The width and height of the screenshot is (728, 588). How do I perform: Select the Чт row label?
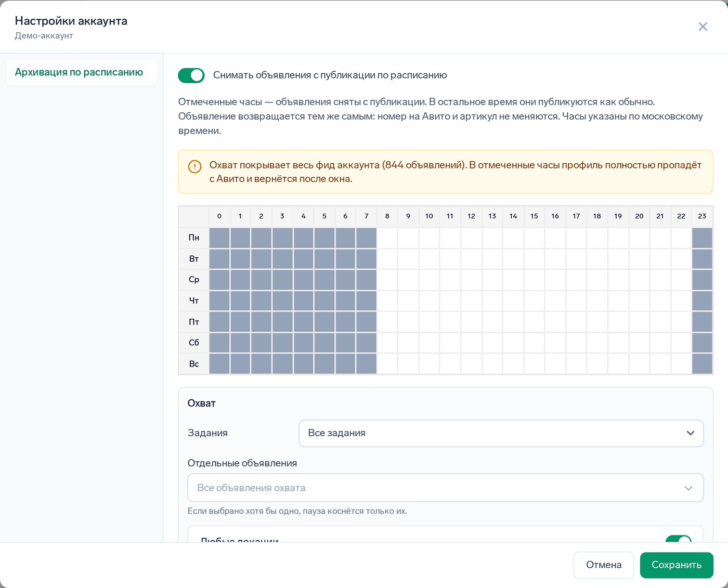point(194,301)
